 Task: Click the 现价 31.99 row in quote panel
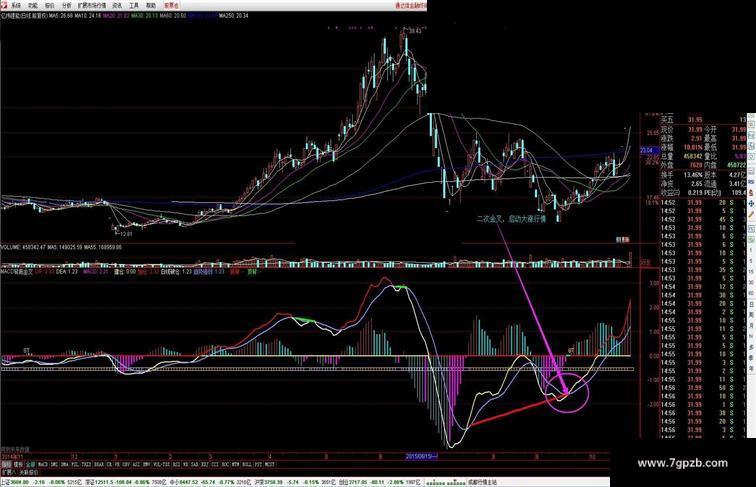tap(681, 130)
